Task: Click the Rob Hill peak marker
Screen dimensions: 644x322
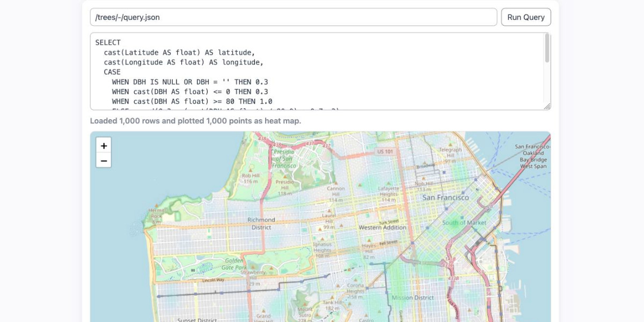Action: pyautogui.click(x=251, y=170)
